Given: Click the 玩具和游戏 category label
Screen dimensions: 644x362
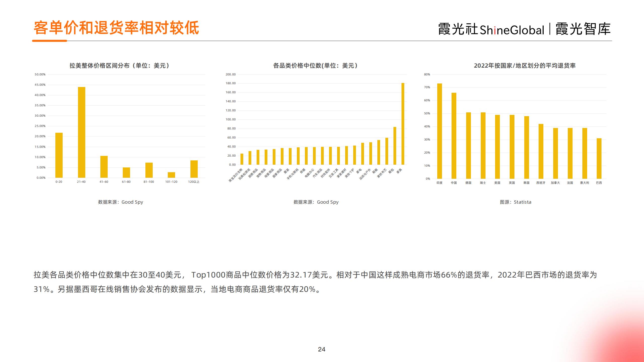Looking at the screenshot, I should (245, 173).
